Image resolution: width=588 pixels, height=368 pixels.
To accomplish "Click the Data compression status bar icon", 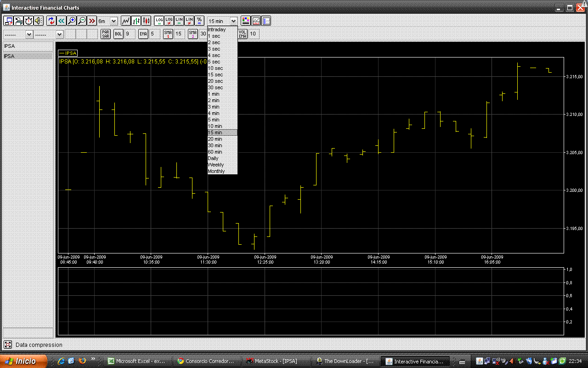I will [8, 345].
